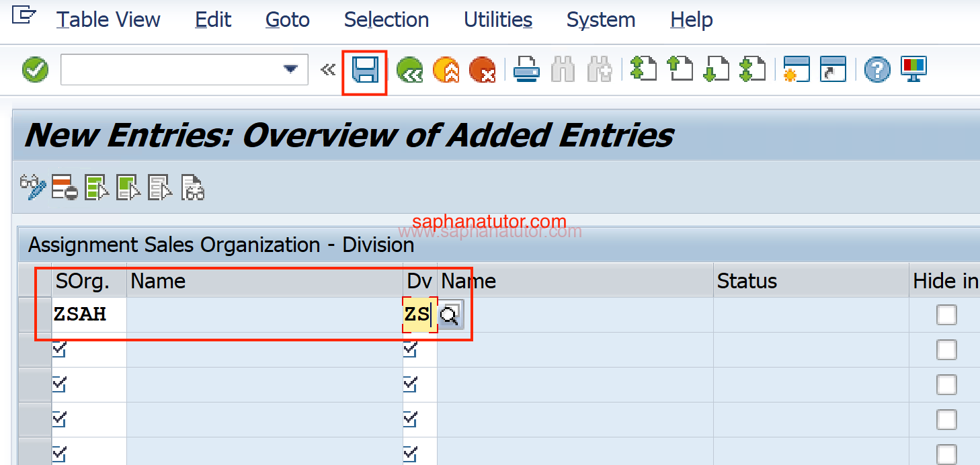Click the Generate Shortcut icon
980x465 pixels.
[x=833, y=69]
